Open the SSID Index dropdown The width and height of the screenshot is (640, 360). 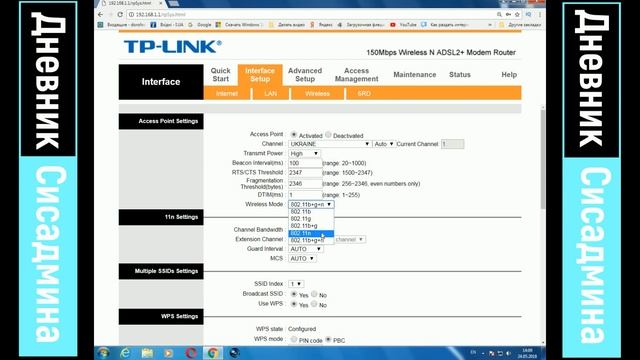[x=296, y=284]
